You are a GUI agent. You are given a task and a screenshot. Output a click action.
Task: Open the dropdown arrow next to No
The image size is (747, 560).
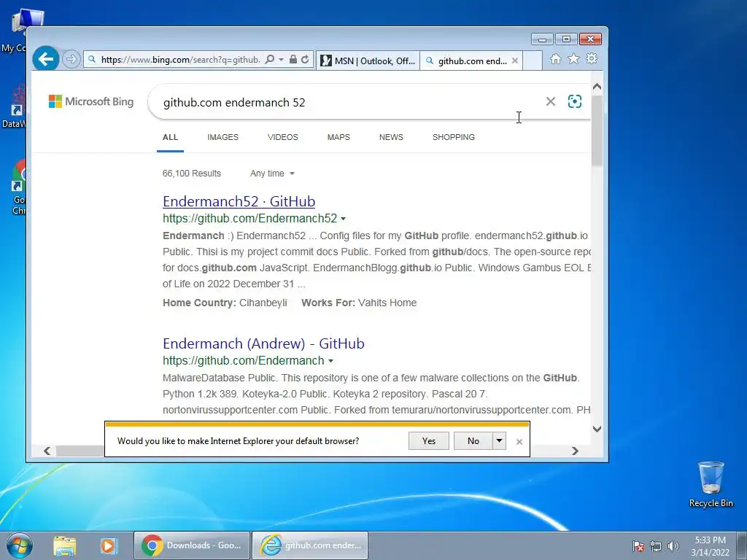(499, 441)
